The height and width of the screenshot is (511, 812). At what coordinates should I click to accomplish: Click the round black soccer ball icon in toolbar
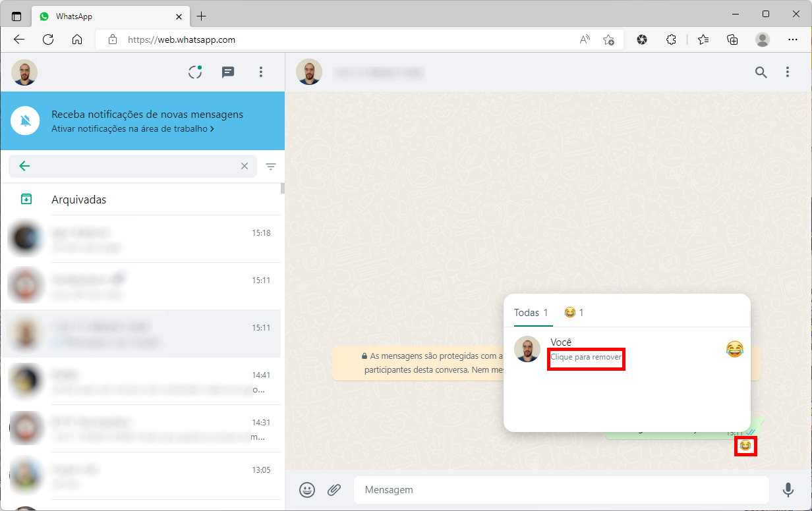(642, 40)
